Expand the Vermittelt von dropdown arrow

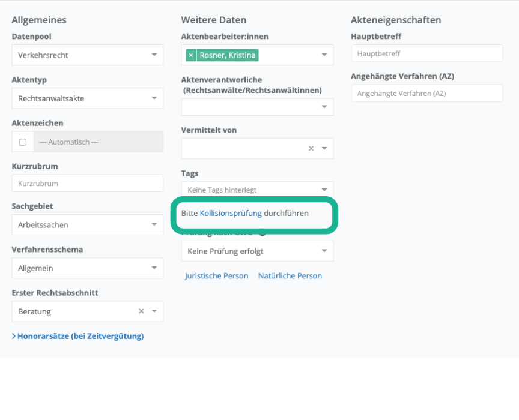click(324, 149)
